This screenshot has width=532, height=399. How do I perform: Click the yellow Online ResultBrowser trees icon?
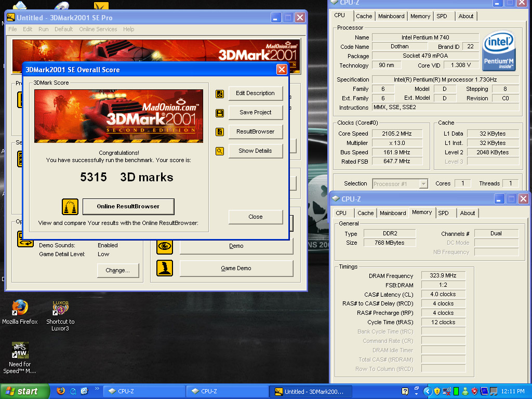click(x=70, y=207)
